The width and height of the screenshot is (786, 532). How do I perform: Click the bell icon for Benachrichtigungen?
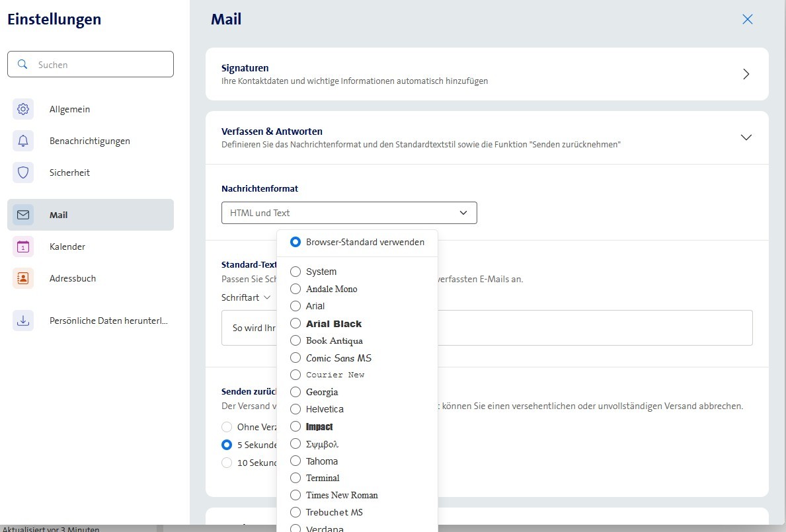point(23,141)
